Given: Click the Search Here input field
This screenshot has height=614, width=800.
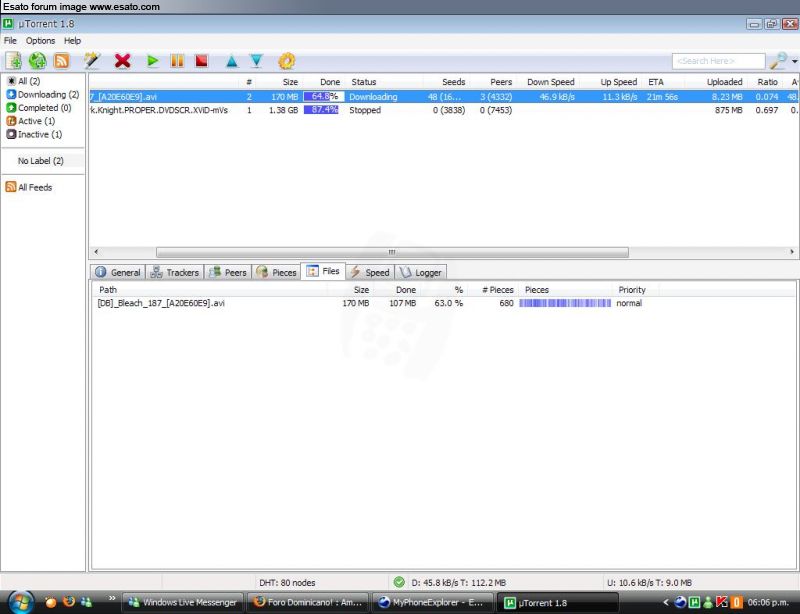Looking at the screenshot, I should 717,61.
